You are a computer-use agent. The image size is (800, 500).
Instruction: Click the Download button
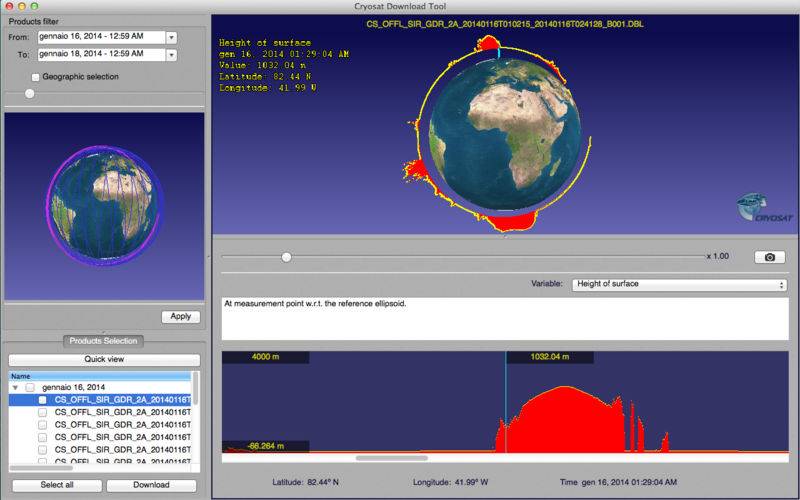pyautogui.click(x=151, y=485)
